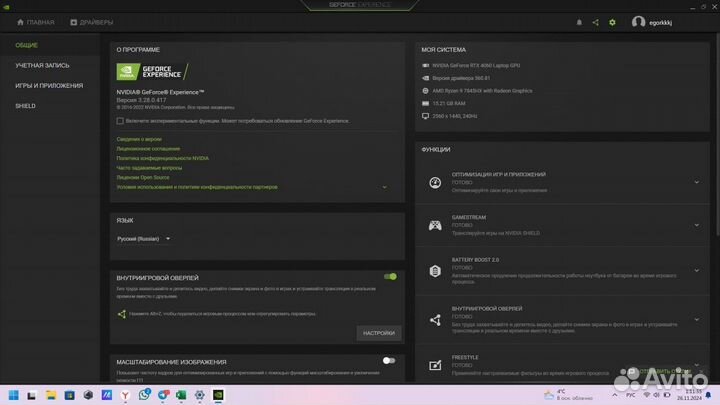Click the GeForce Experience logo in About section

[152, 72]
